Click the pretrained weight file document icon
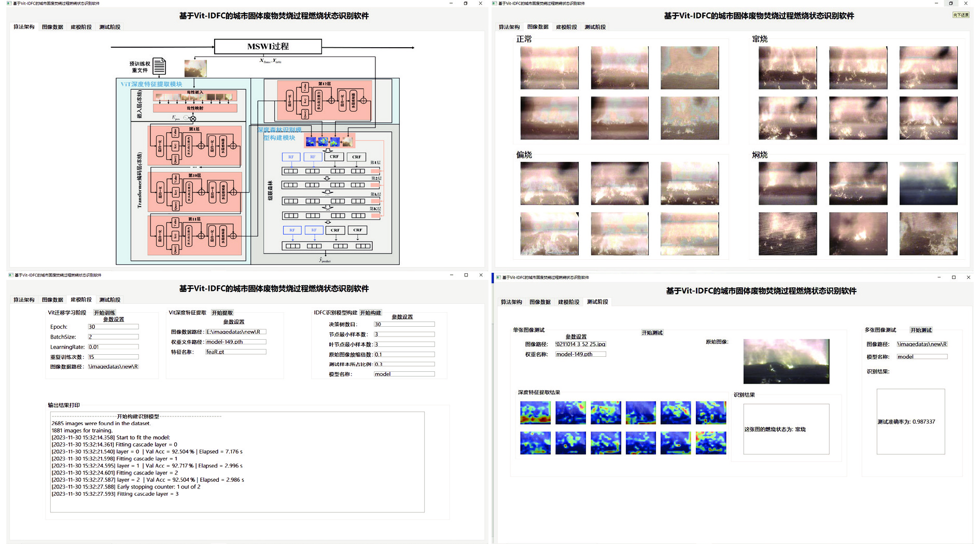 (159, 66)
